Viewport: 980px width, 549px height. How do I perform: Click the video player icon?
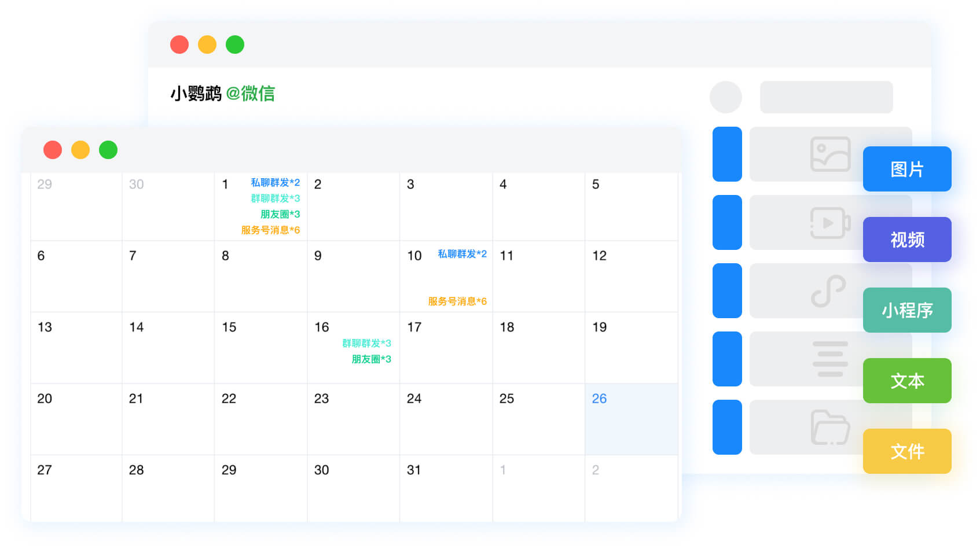pyautogui.click(x=830, y=223)
